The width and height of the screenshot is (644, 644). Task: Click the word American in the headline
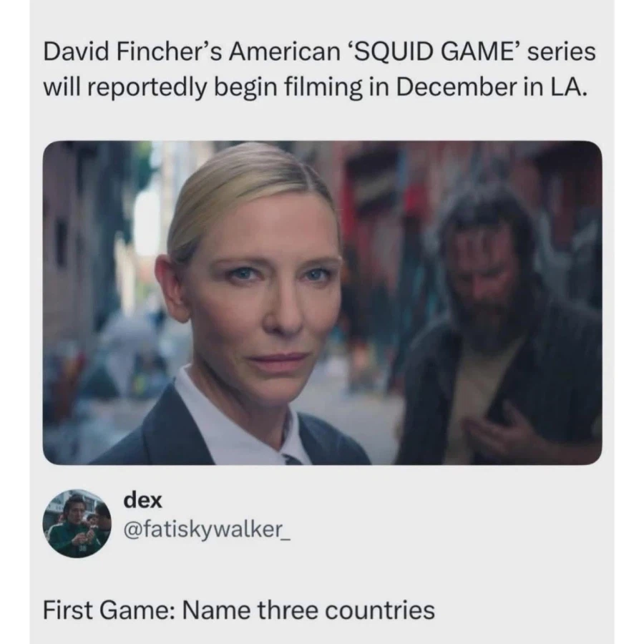tap(283, 52)
